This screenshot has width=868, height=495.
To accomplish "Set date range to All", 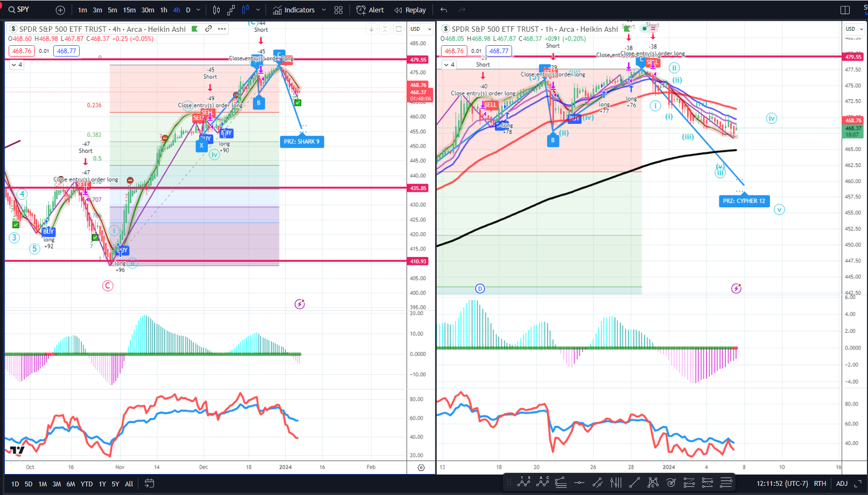I will tap(129, 484).
